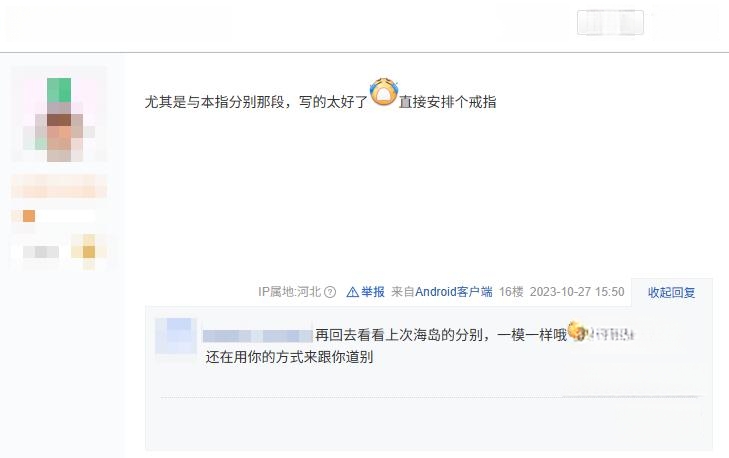Click the emoji in the reply comment
This screenshot has width=729, height=458.
[576, 331]
